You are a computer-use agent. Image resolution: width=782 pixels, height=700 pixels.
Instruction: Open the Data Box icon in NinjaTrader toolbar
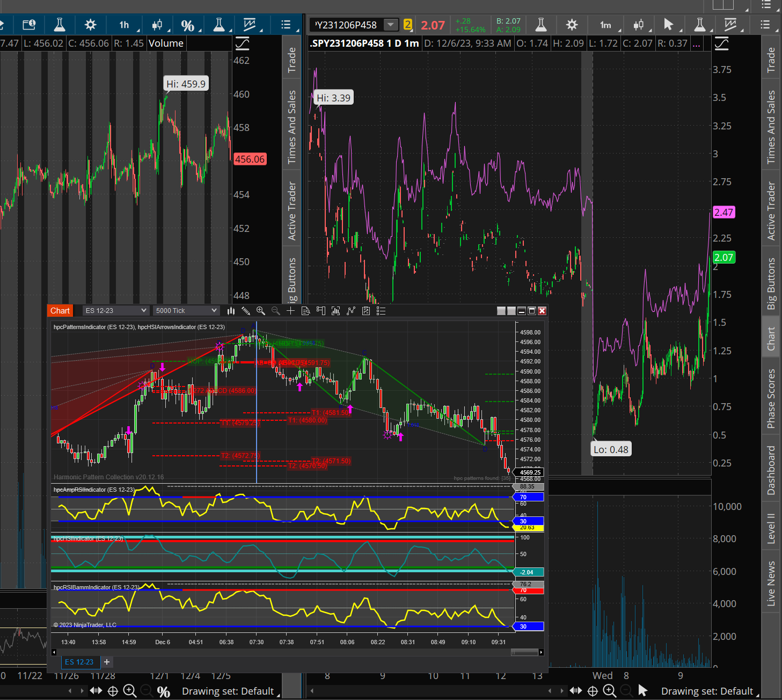[x=306, y=311]
